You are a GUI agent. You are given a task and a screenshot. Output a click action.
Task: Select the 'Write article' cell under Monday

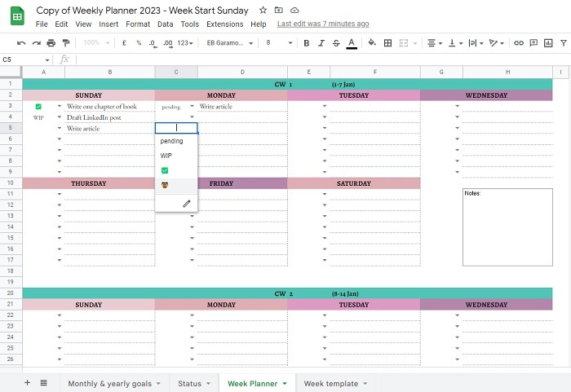point(242,106)
